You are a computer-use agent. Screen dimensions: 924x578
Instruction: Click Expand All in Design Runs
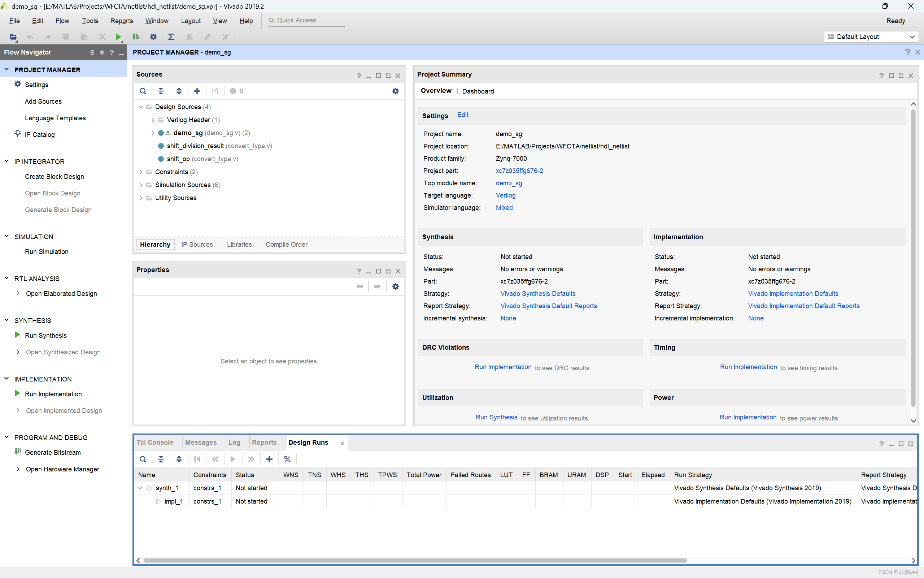pyautogui.click(x=179, y=459)
